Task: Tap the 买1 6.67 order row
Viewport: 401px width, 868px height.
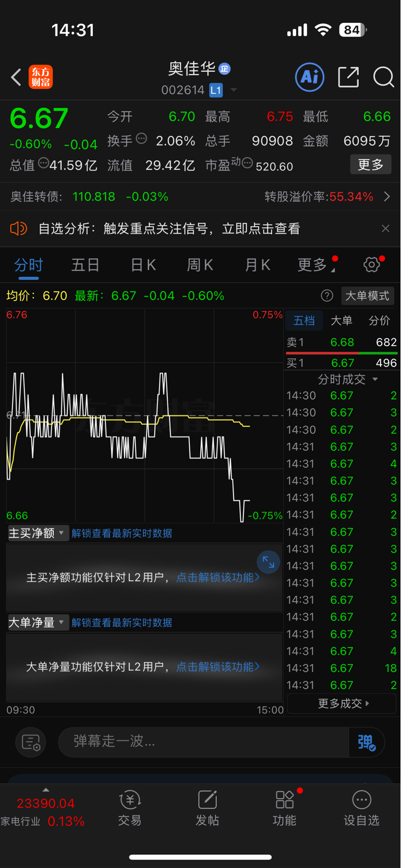Action: click(x=342, y=363)
